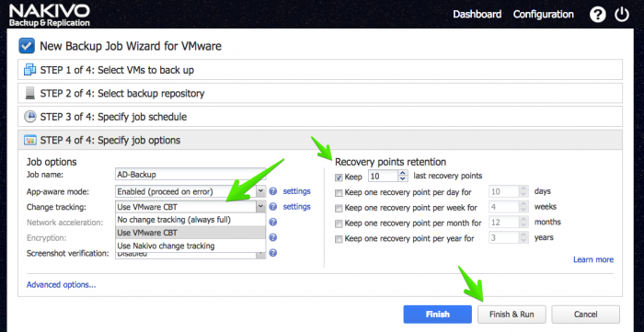Viewport: 644px width, 332px height.
Task: Click the Recovery points retention heading
Action: [x=391, y=162]
